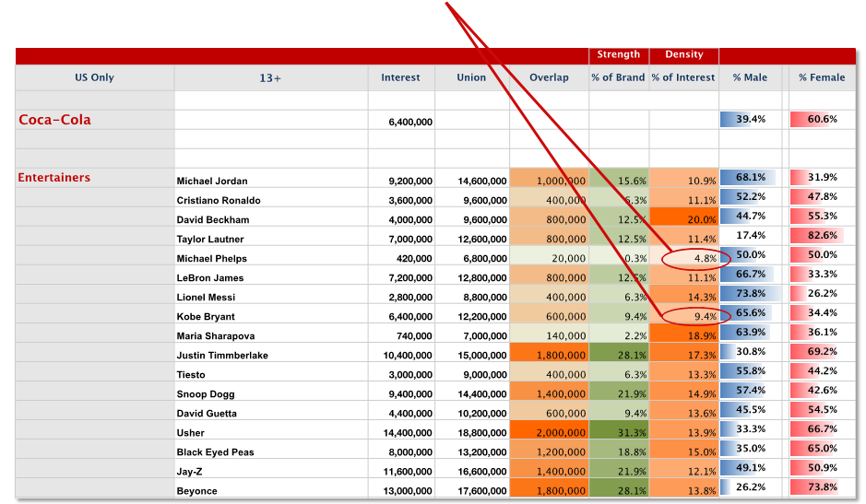Click the Overlap column header
The image size is (866, 504).
pos(549,77)
